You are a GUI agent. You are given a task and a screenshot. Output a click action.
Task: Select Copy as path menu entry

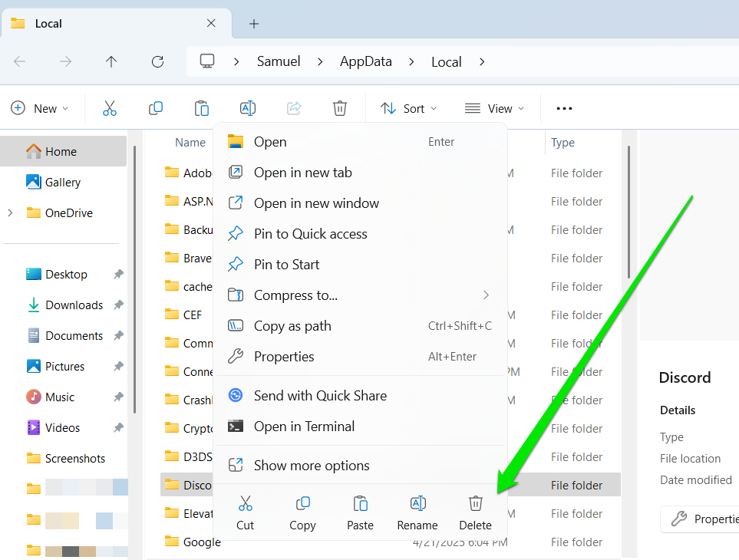292,326
